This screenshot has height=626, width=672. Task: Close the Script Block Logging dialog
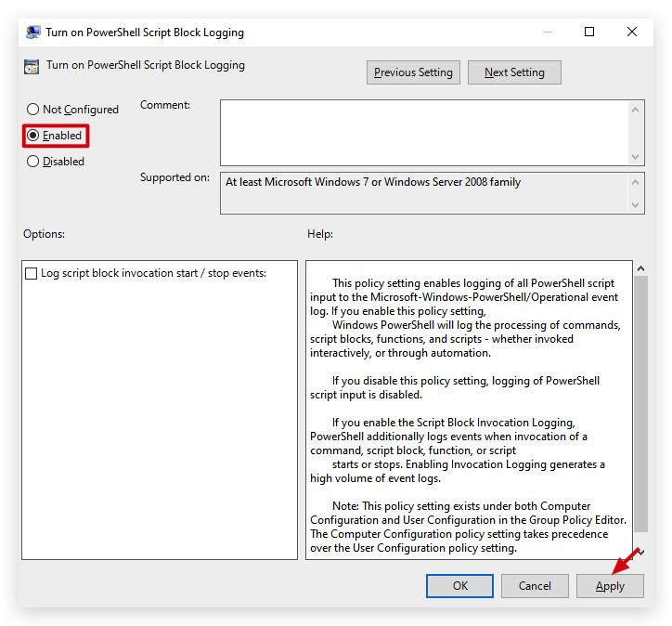pos(632,32)
